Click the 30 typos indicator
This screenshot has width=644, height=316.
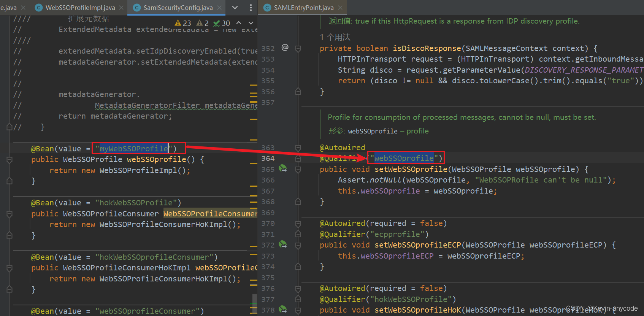pyautogui.click(x=222, y=23)
